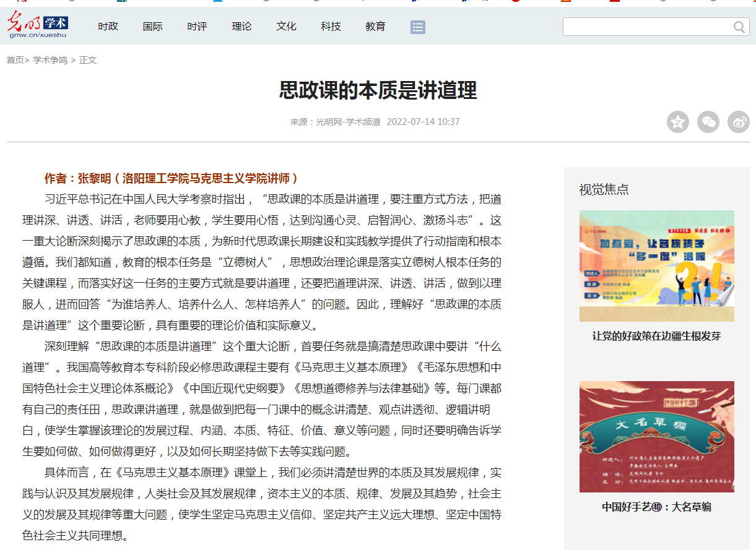The height and width of the screenshot is (550, 756).
Task: Open the link 让党的好政策在边疆生根发芽
Action: point(657,336)
